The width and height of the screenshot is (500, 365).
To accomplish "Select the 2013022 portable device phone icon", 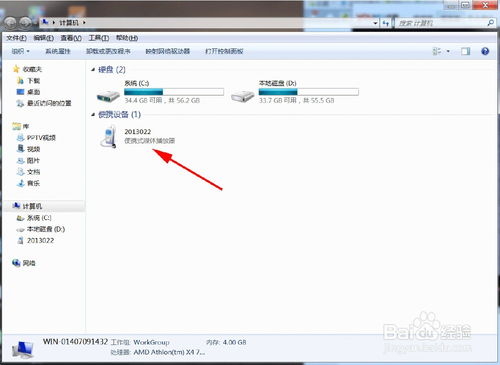I will pyautogui.click(x=109, y=136).
